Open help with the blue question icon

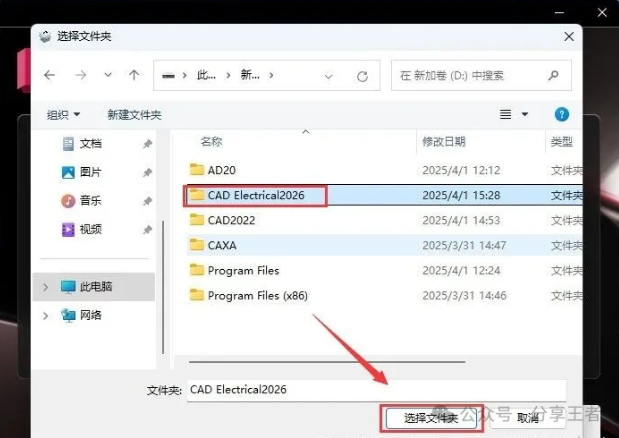tap(561, 114)
